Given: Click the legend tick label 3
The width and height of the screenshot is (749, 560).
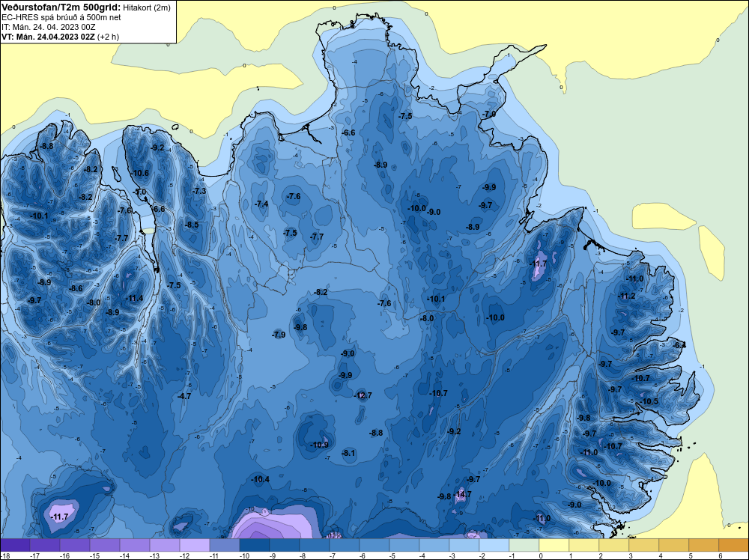Looking at the screenshot, I should click(631, 556).
